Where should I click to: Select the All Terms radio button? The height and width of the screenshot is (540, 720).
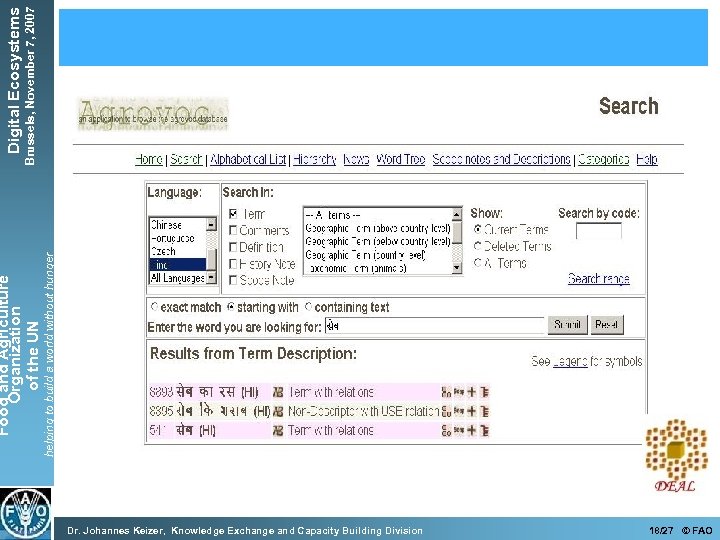click(478, 263)
